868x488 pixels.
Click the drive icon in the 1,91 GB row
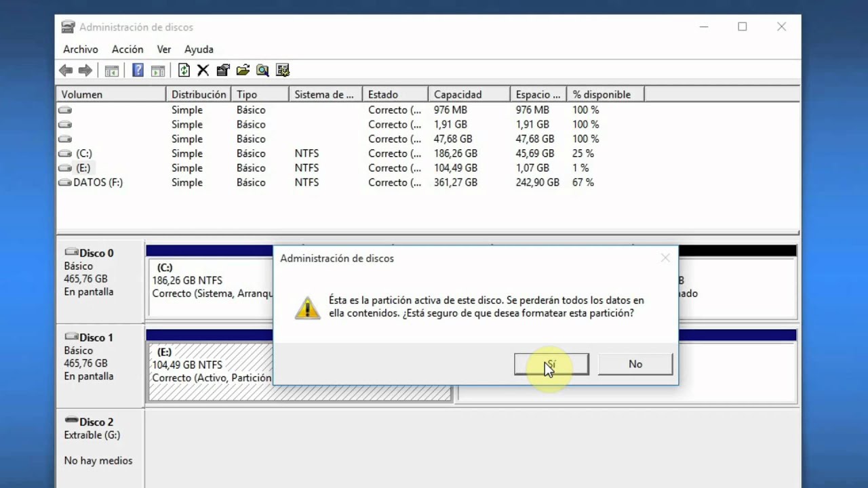point(65,125)
